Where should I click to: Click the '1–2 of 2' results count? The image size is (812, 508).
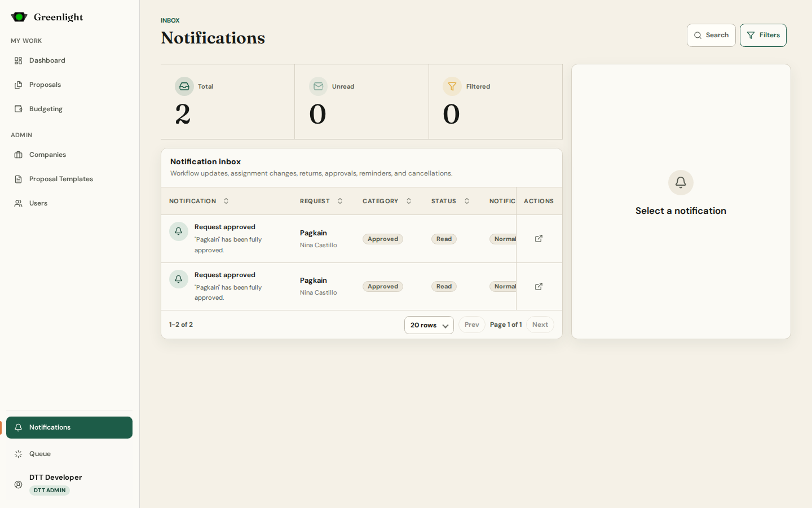181,325
